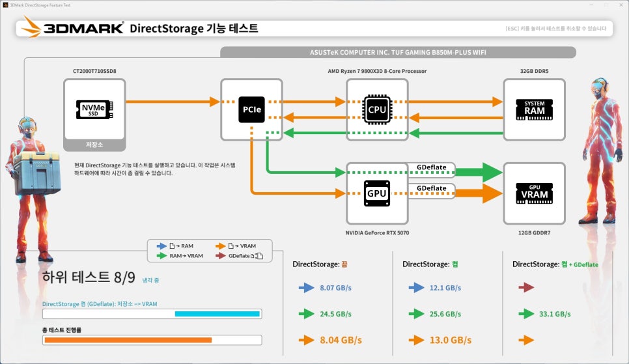The height and width of the screenshot is (364, 629).
Task: Click the NVIDIA GeForce RTX 5070 label
Action: [x=377, y=232]
